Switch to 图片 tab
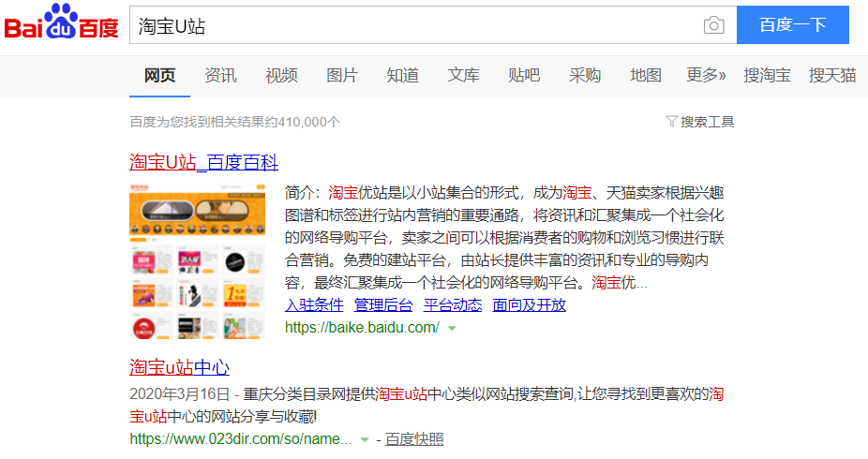868x459 pixels. click(342, 75)
